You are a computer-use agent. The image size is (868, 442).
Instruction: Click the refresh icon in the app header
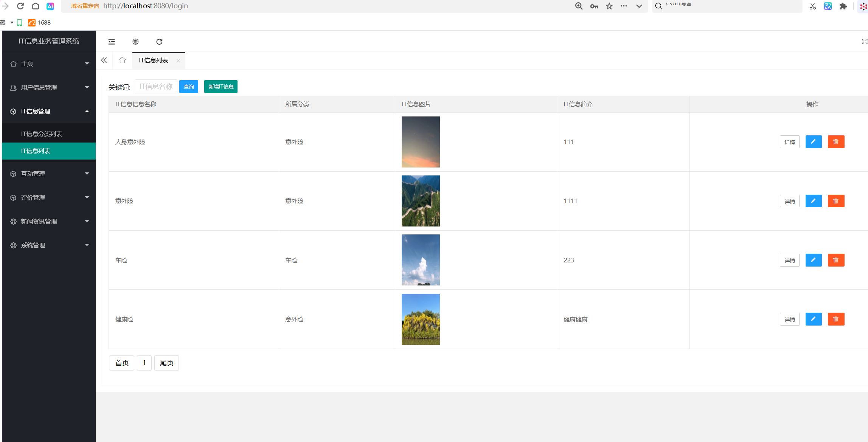pyautogui.click(x=159, y=42)
